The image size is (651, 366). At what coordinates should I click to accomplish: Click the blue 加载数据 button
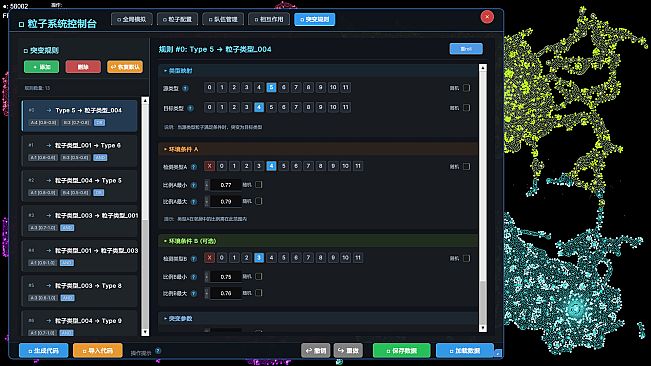click(465, 351)
